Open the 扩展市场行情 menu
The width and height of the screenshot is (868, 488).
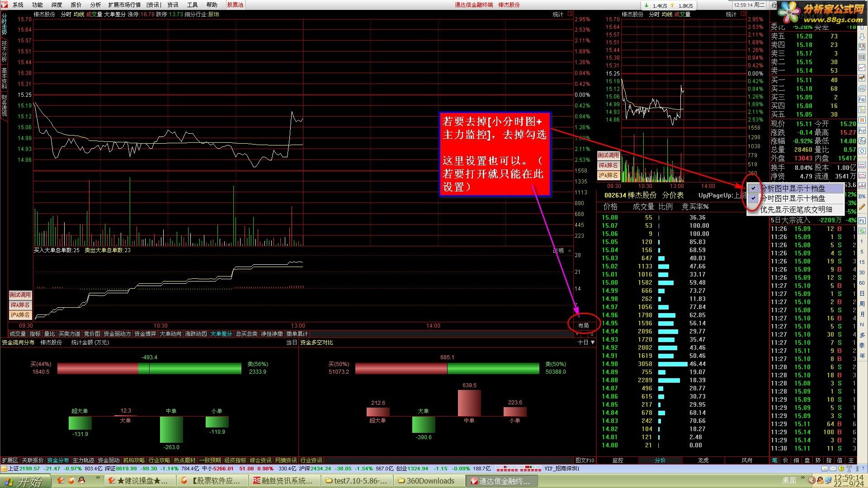pyautogui.click(x=124, y=5)
